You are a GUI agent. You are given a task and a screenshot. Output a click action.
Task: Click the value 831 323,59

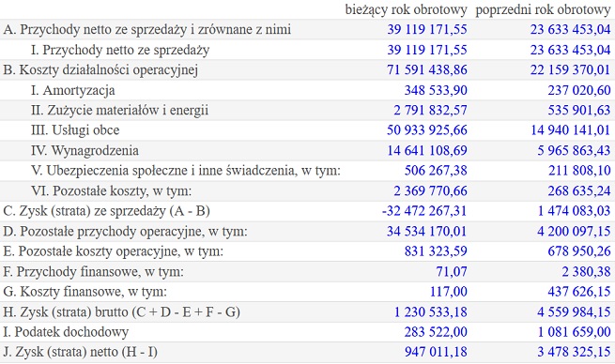(436, 251)
